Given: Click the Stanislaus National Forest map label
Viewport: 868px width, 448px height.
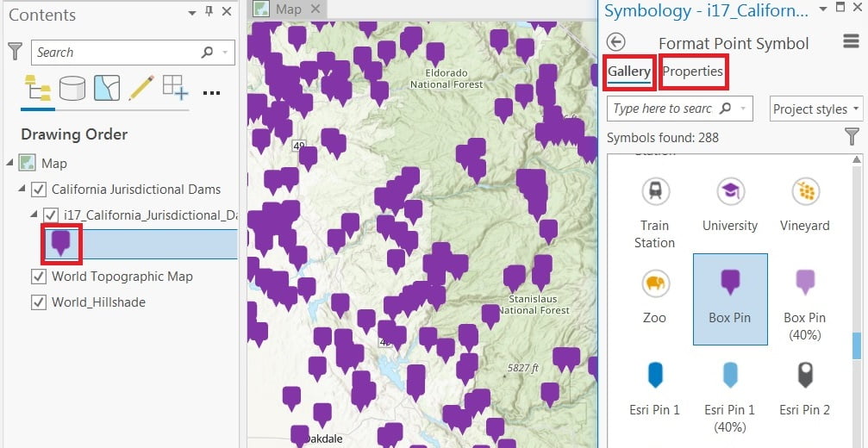Looking at the screenshot, I should [533, 304].
